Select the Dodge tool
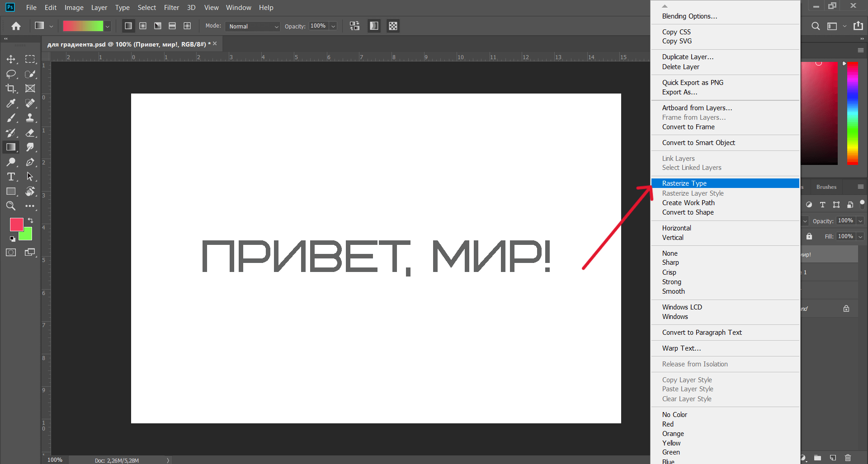This screenshot has height=464, width=868. (x=11, y=162)
